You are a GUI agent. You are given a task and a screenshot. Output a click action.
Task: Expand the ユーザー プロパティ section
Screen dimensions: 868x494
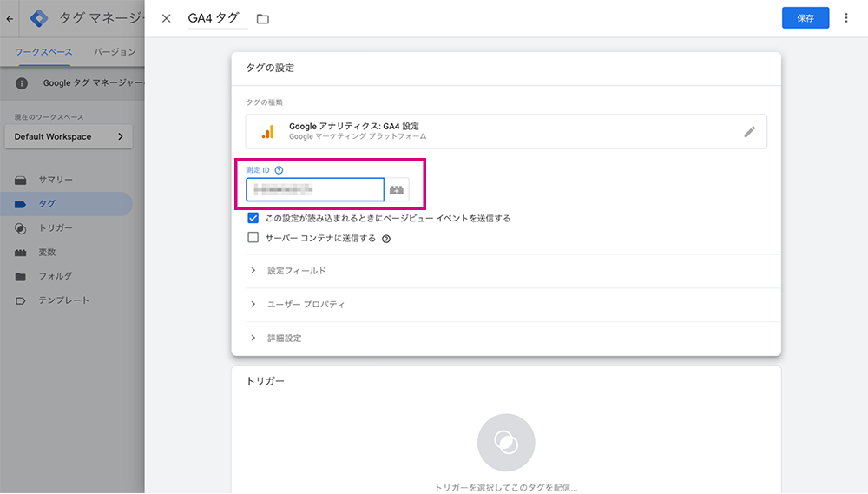click(x=513, y=304)
